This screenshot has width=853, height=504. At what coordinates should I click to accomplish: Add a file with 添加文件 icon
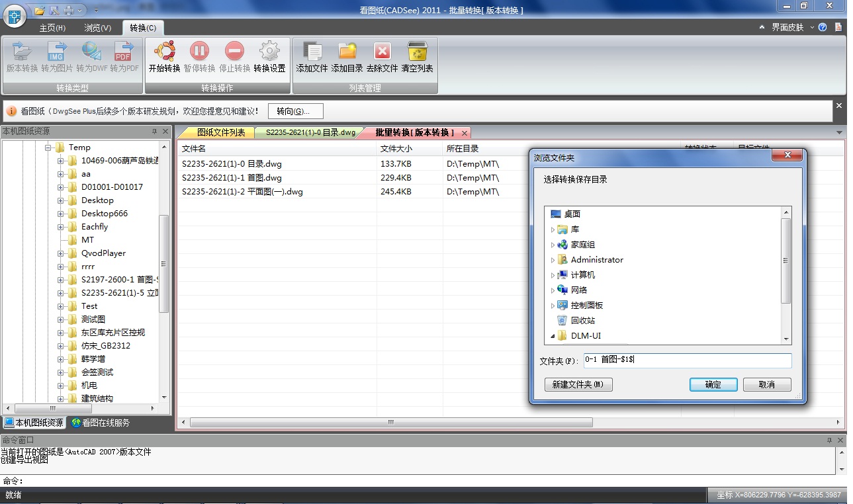click(x=312, y=52)
